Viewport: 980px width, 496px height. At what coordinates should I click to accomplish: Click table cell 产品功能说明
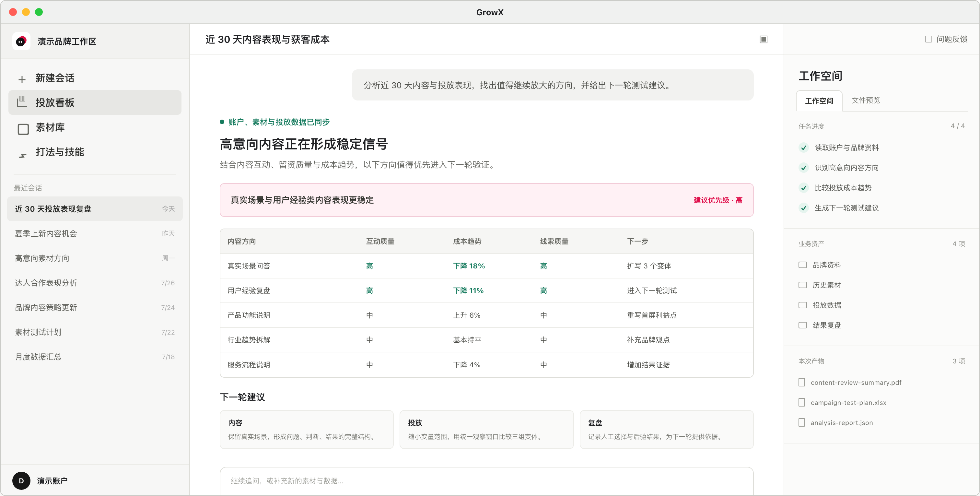(x=249, y=315)
